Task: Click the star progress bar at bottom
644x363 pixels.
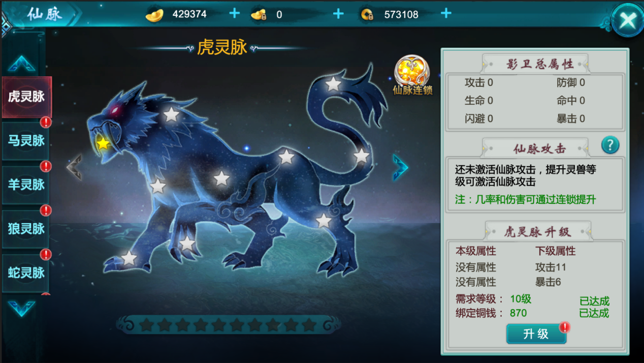Action: click(228, 324)
